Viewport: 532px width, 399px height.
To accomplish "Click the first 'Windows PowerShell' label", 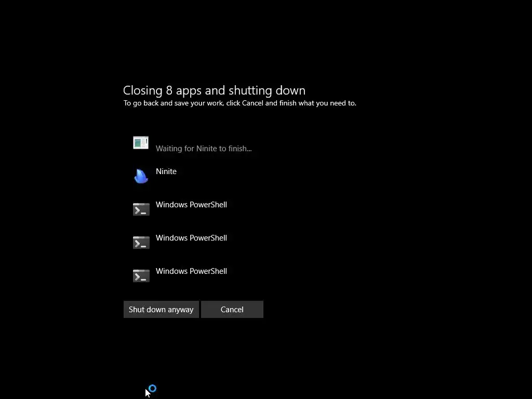I will pos(191,205).
